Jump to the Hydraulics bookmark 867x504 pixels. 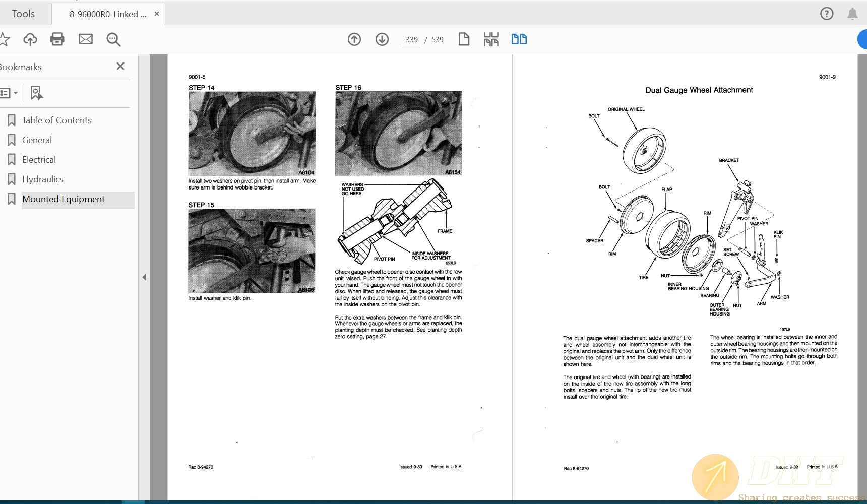point(42,179)
